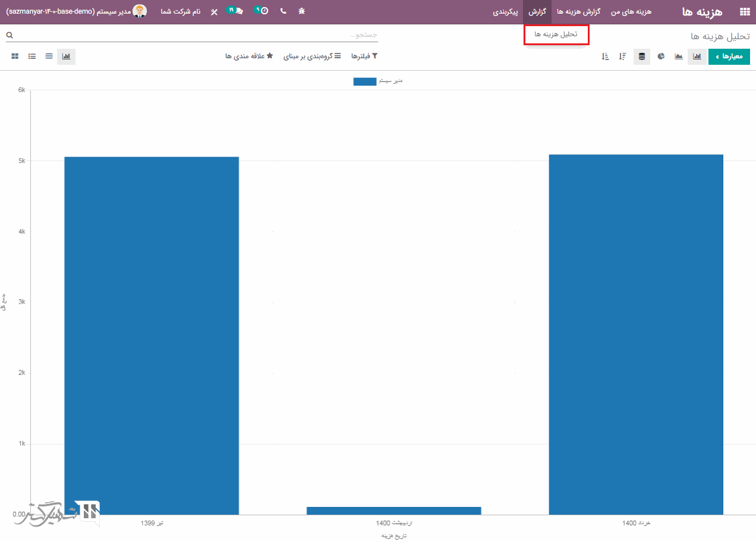Switch to the pivot table view

pos(49,56)
